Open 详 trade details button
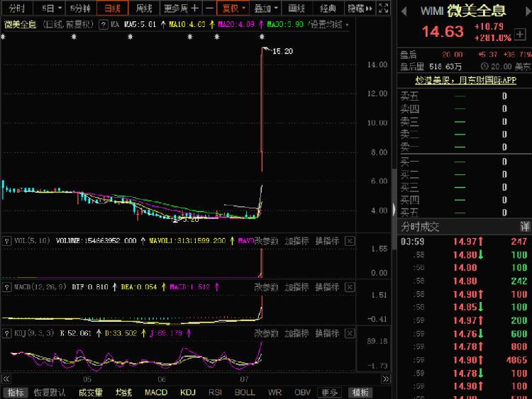Screen dimensions: 532x399 (x=525, y=227)
